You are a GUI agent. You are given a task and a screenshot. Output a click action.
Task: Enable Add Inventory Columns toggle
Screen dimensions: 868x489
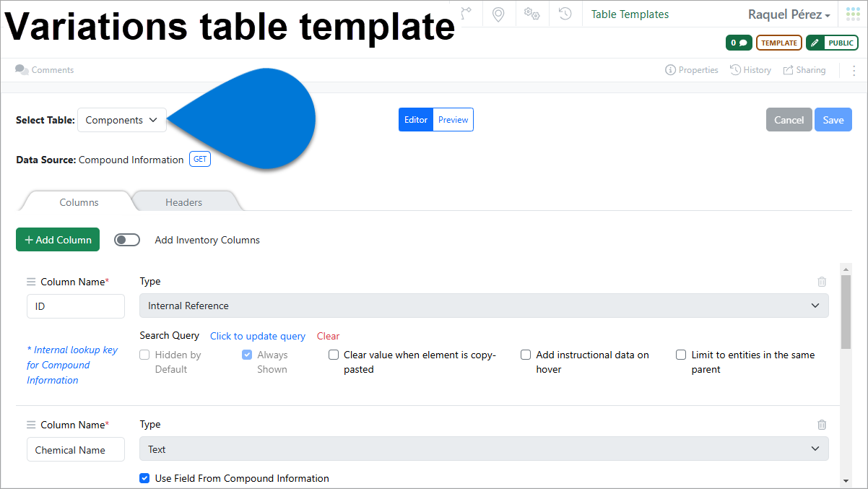coord(127,239)
